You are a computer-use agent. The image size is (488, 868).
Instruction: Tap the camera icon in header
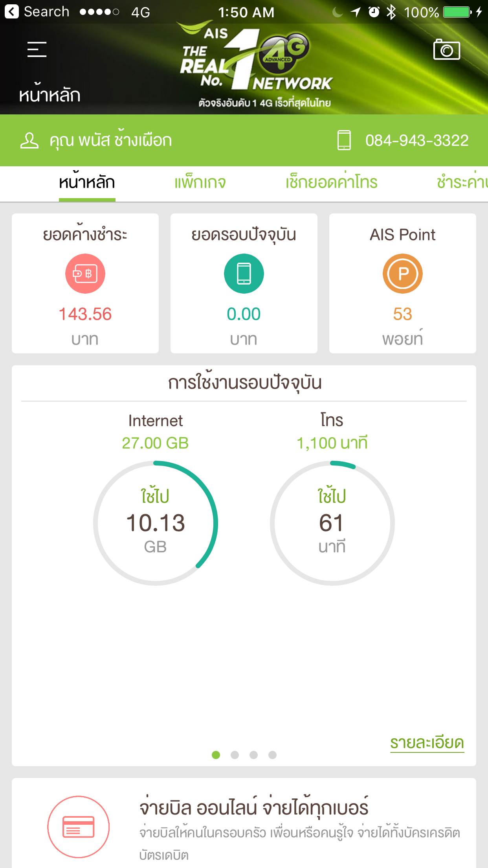click(x=446, y=50)
